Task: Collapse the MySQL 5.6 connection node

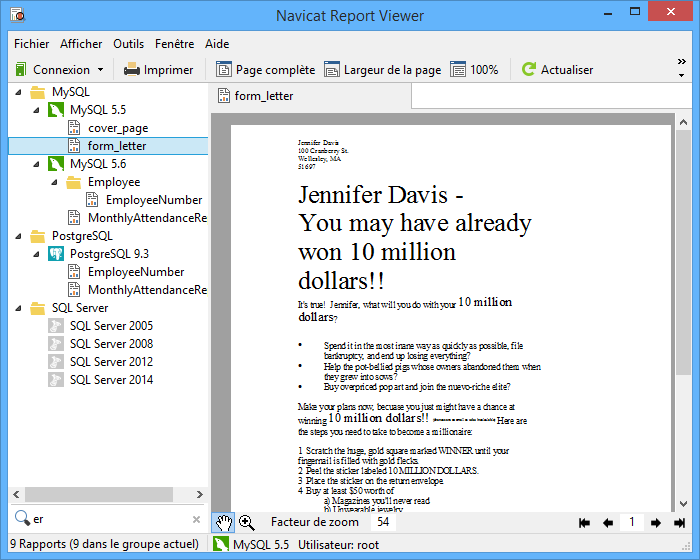Action: (36, 164)
